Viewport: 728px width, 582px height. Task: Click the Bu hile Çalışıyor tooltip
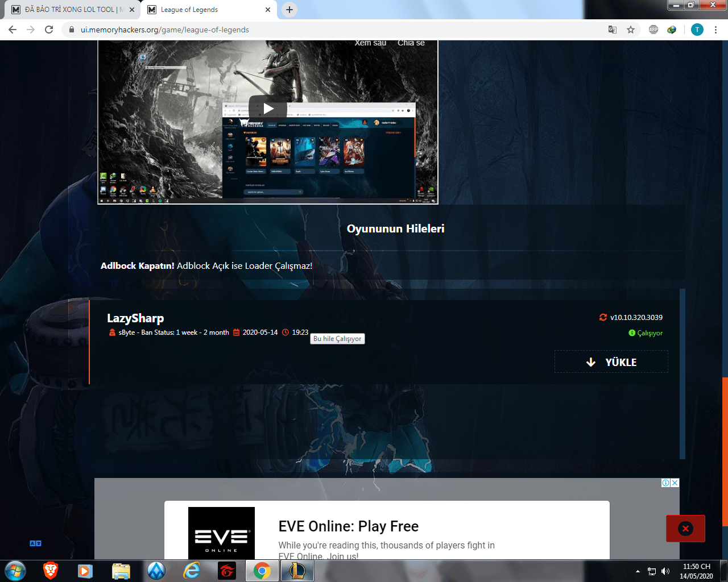pos(337,339)
